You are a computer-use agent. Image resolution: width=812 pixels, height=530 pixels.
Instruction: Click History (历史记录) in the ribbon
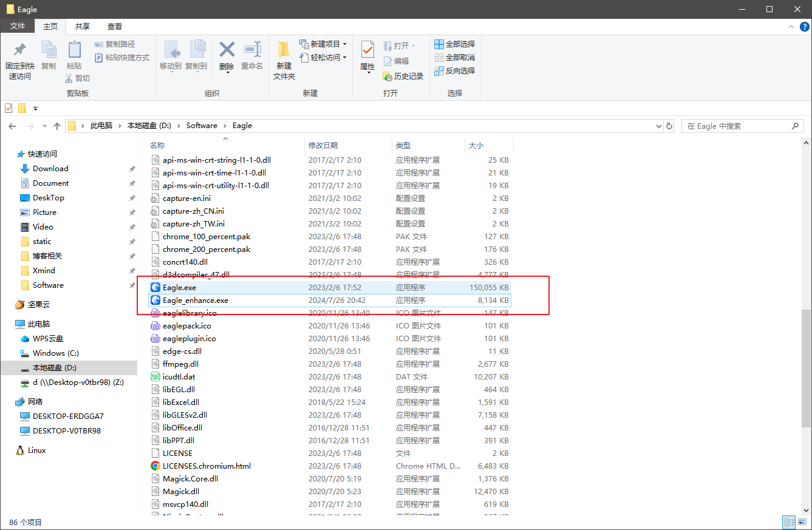pyautogui.click(x=403, y=76)
